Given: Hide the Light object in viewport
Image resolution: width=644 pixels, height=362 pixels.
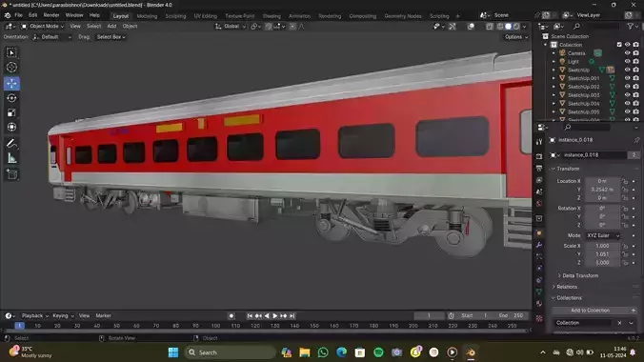Looking at the screenshot, I should click(x=627, y=61).
